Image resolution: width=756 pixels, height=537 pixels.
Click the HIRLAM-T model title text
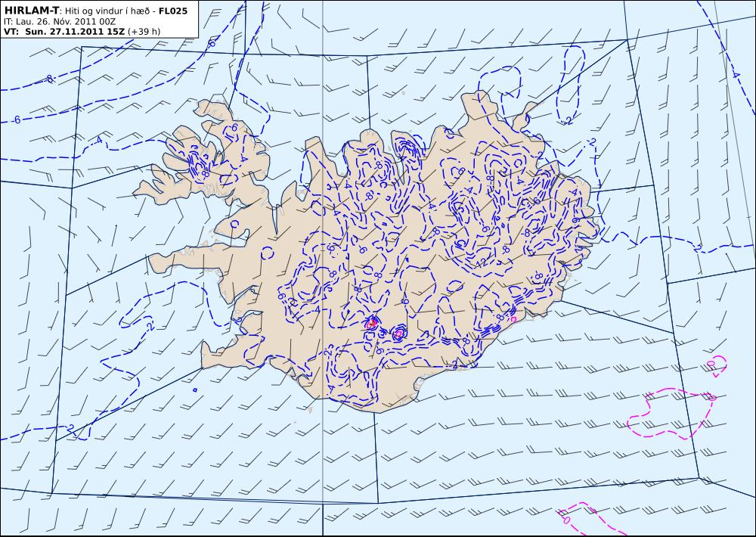point(31,11)
